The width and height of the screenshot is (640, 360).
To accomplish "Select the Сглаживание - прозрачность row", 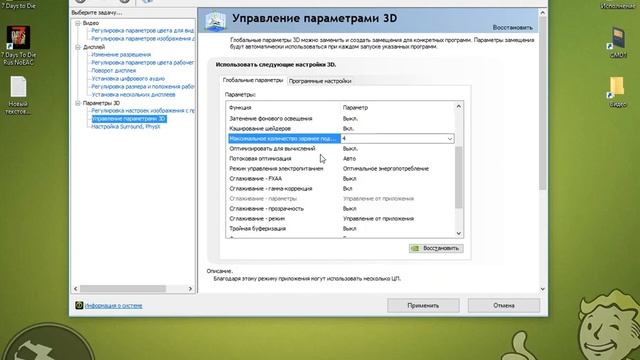I will tap(341, 209).
